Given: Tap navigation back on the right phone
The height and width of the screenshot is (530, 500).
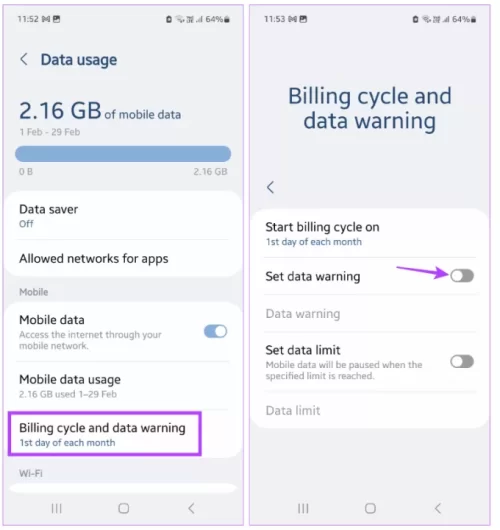Looking at the screenshot, I should point(438,508).
